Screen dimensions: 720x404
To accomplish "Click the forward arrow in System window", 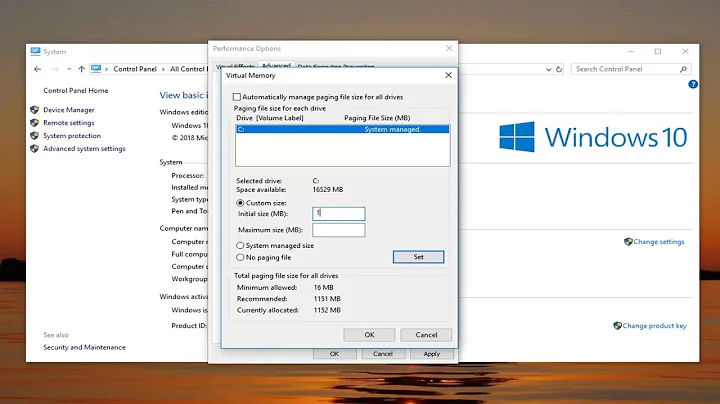I will pyautogui.click(x=55, y=69).
